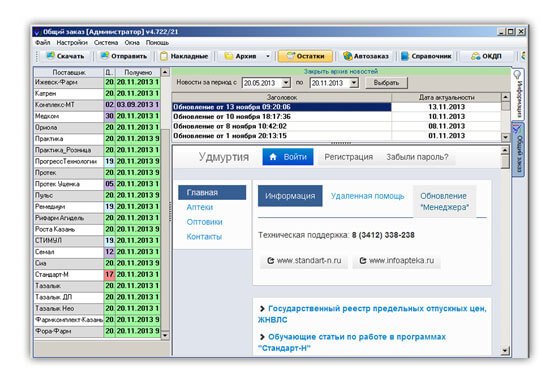Viewport: 560px width, 380px height.
Task: Click the Забыли пароль? link
Action: click(417, 157)
